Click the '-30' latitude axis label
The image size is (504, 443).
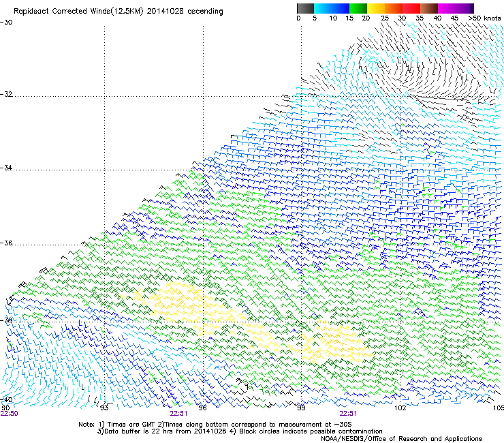tap(6, 22)
